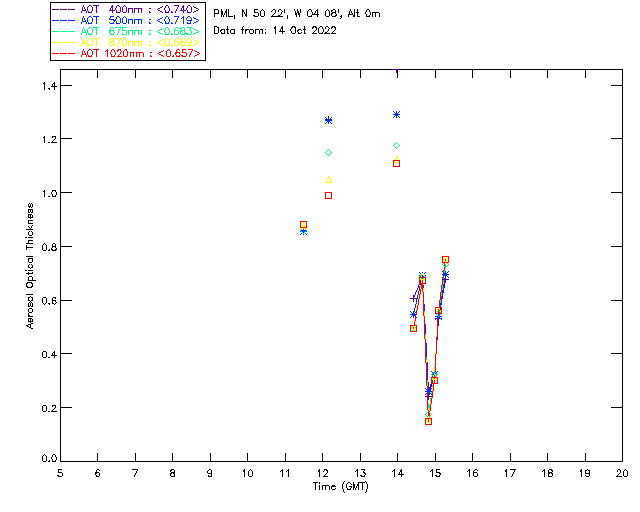This screenshot has width=640, height=512.
Task: Click the AOT 675nm legend entry
Action: (126, 31)
